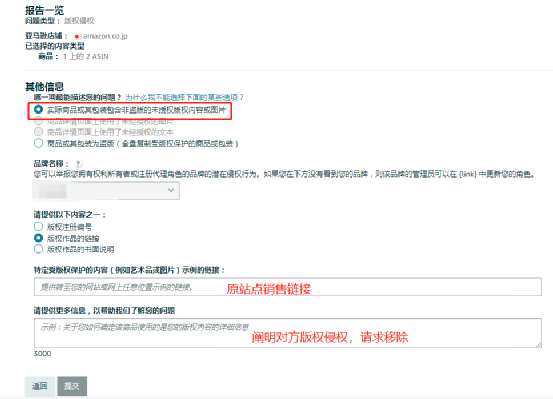Viewport: 553px width, 399px height.
Task: Open 'Why can't I select some options' link
Action: pos(184,97)
